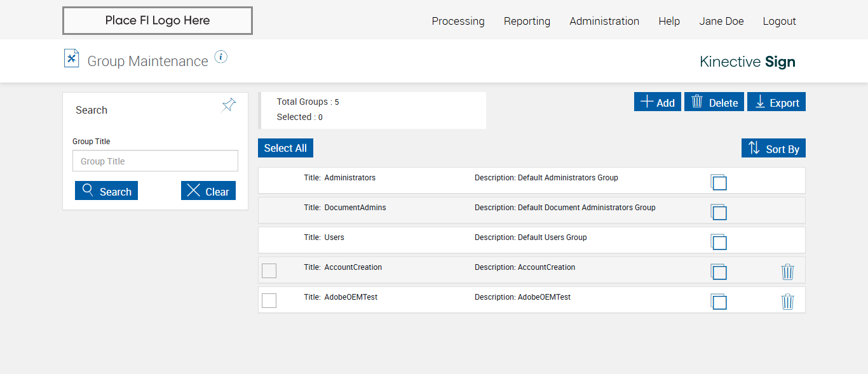Check the AccountCreation group checkbox

coord(269,270)
